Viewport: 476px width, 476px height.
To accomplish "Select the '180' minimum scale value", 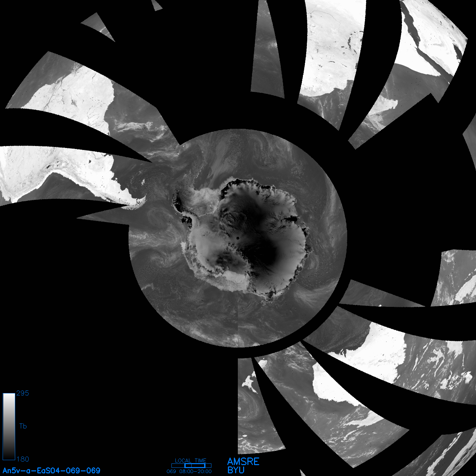I will point(23,459).
